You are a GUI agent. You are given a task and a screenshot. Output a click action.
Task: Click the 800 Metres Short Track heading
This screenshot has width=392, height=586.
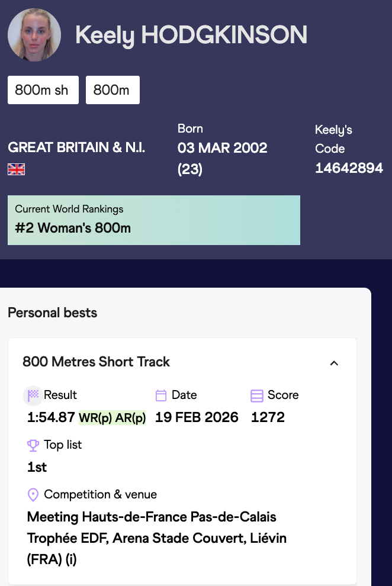pos(96,362)
